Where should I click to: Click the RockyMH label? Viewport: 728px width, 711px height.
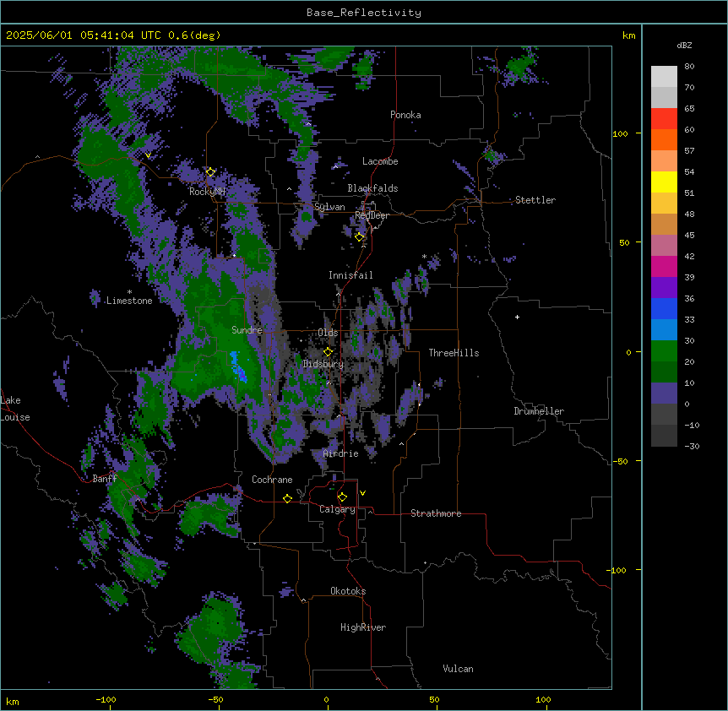[207, 192]
